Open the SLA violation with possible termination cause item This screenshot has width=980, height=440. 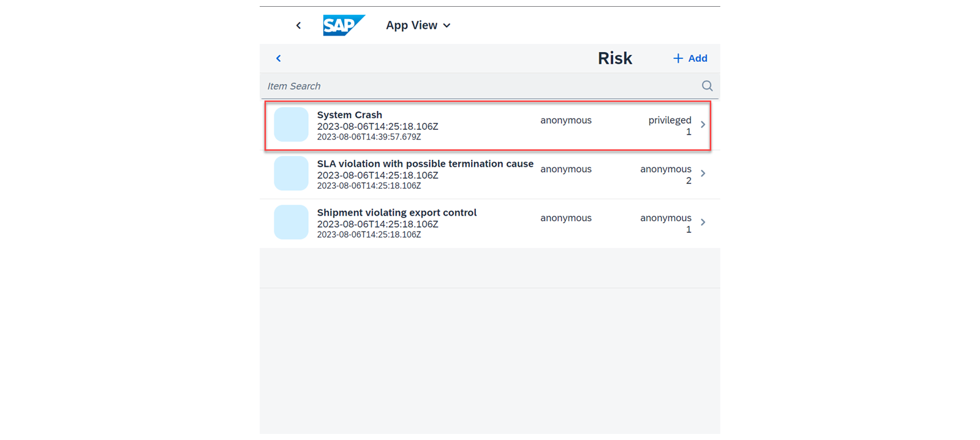tap(489, 174)
